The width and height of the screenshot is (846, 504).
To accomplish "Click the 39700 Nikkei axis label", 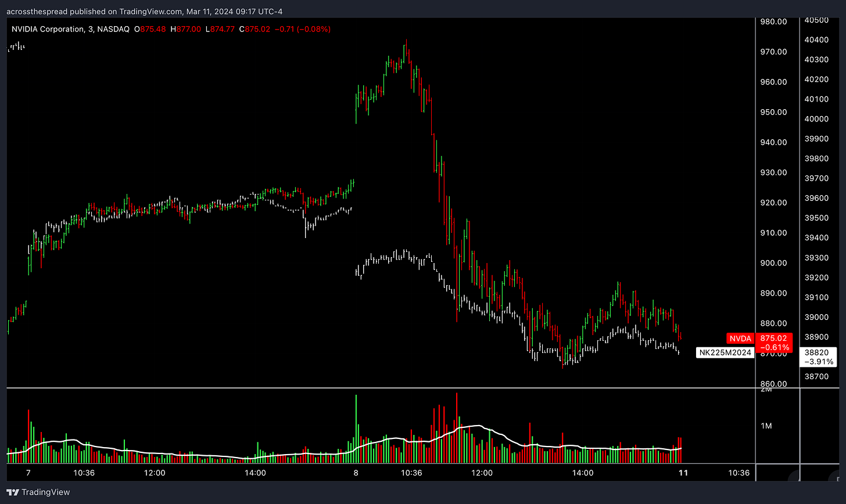I will pos(816,178).
